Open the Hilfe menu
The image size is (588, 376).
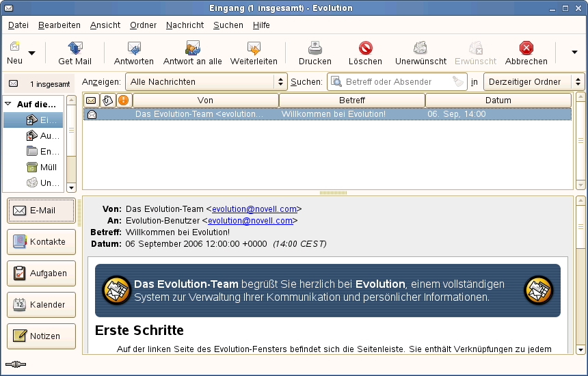(261, 25)
